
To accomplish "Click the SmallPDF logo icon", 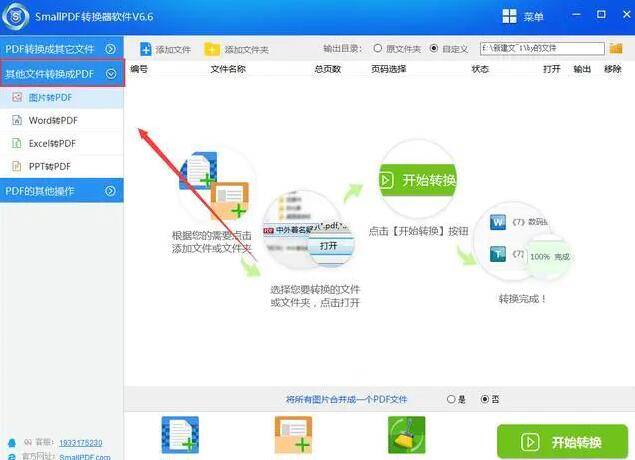I will click(x=15, y=17).
